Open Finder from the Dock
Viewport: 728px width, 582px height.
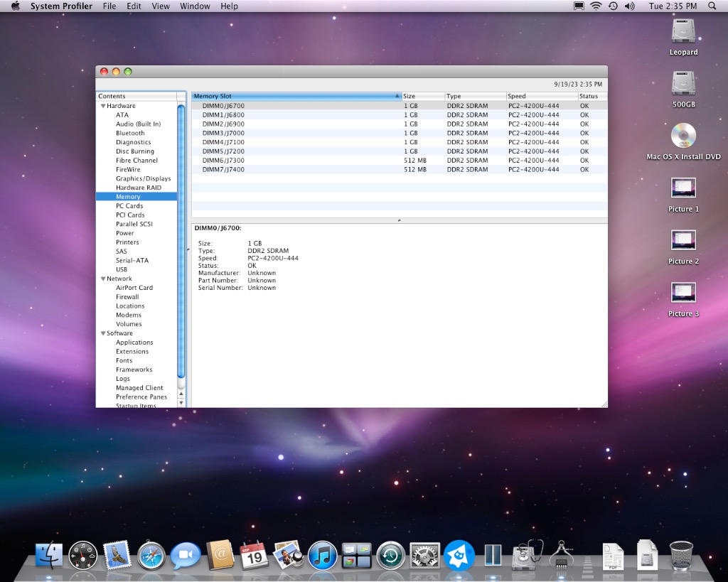click(x=49, y=555)
